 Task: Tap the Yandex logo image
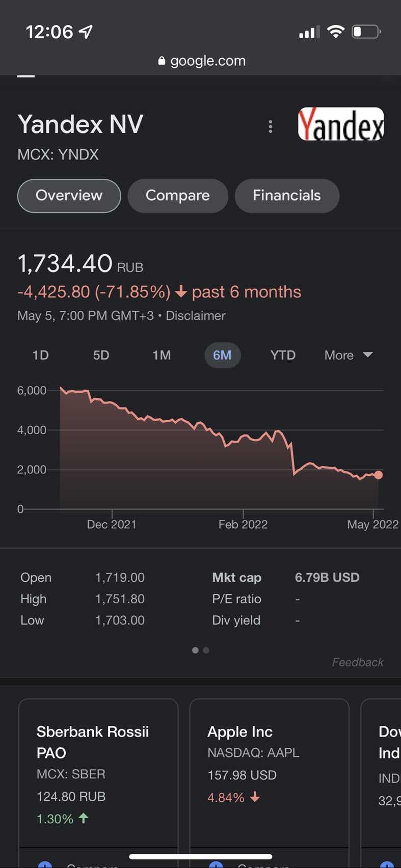(341, 124)
